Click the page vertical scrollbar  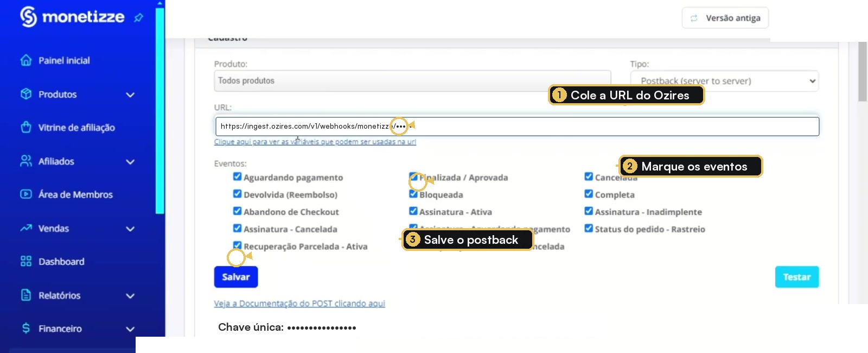[x=863, y=71]
